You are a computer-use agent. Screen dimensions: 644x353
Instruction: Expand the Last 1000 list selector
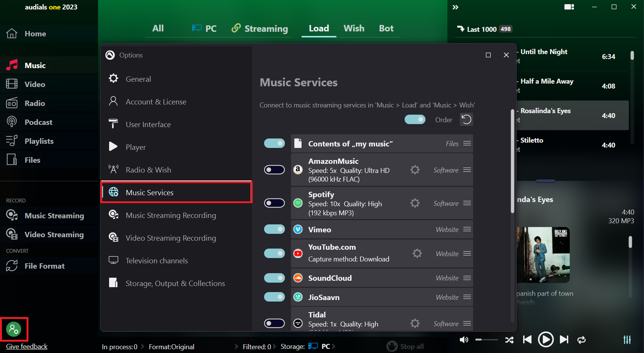pos(485,29)
